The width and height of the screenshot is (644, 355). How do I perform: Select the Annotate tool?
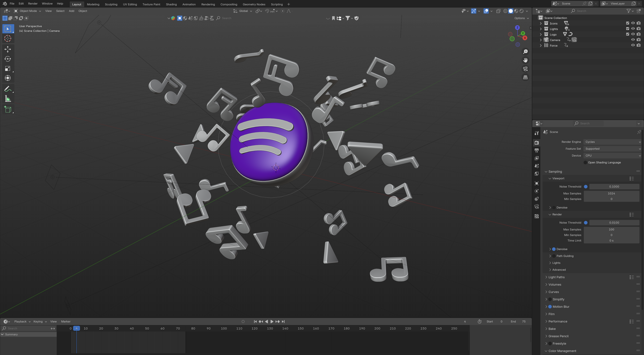[8, 89]
